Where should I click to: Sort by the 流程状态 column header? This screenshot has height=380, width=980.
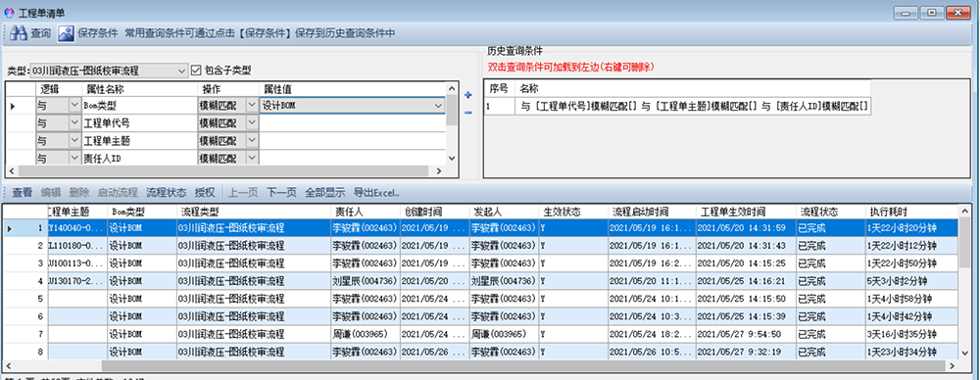[x=831, y=212]
